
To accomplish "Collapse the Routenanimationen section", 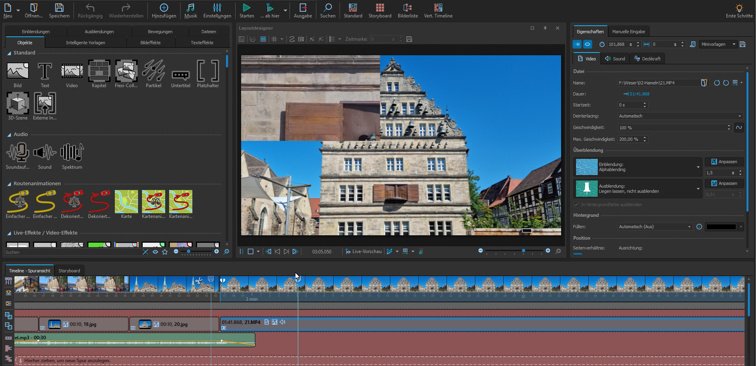I will (x=10, y=184).
